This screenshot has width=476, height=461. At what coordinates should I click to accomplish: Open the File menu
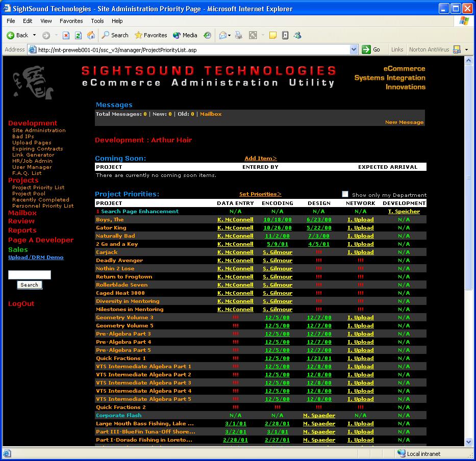pos(11,21)
